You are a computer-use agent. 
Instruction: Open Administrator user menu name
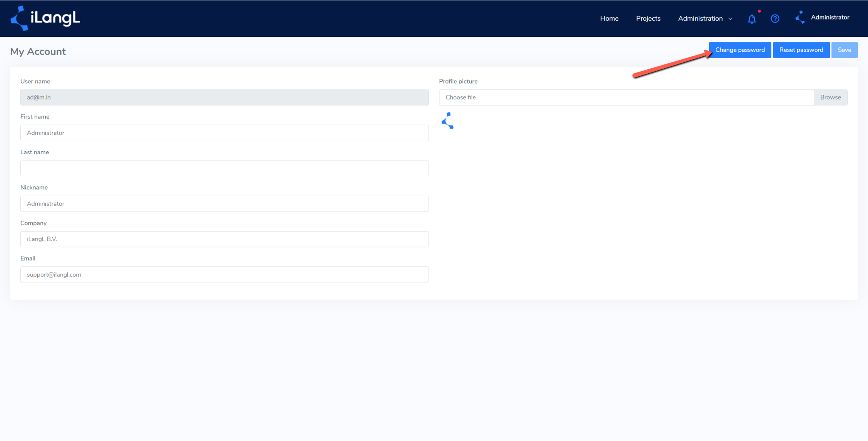tap(830, 17)
